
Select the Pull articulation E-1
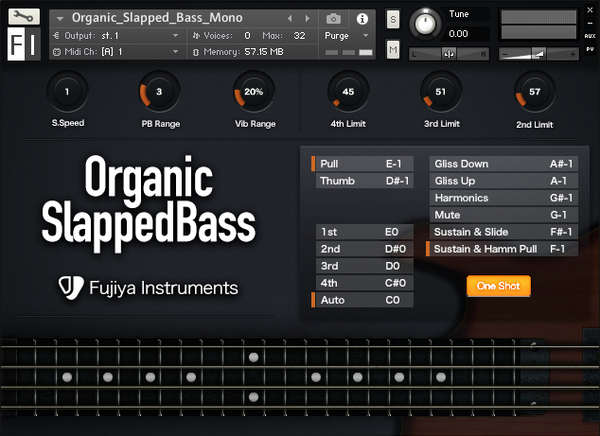pyautogui.click(x=362, y=163)
